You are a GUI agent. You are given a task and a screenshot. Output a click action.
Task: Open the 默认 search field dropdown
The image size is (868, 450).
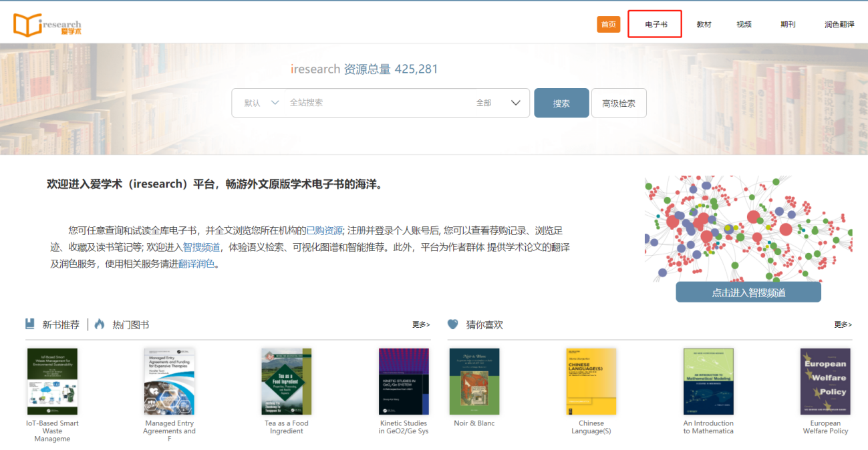click(261, 103)
